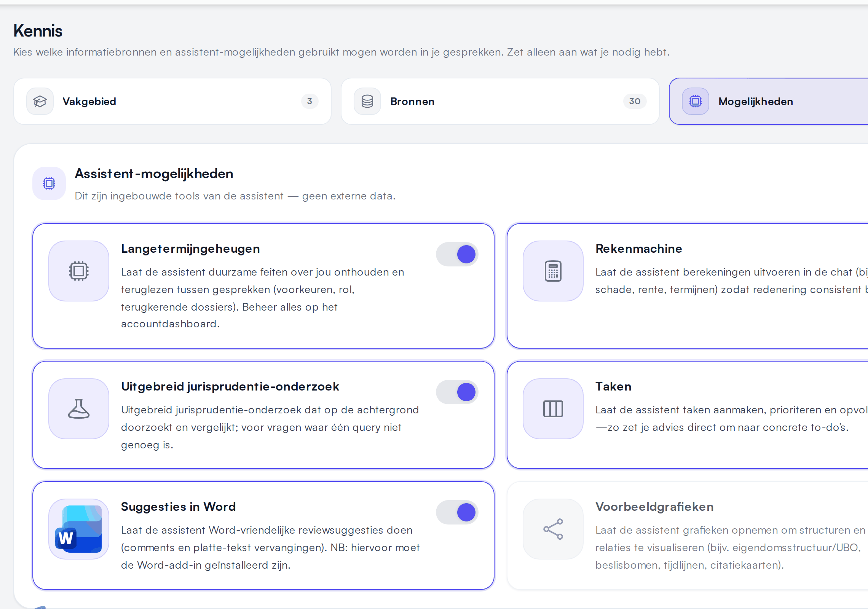Click the Voorbeeldgrafieken share-graph icon
868x609 pixels.
coord(553,529)
